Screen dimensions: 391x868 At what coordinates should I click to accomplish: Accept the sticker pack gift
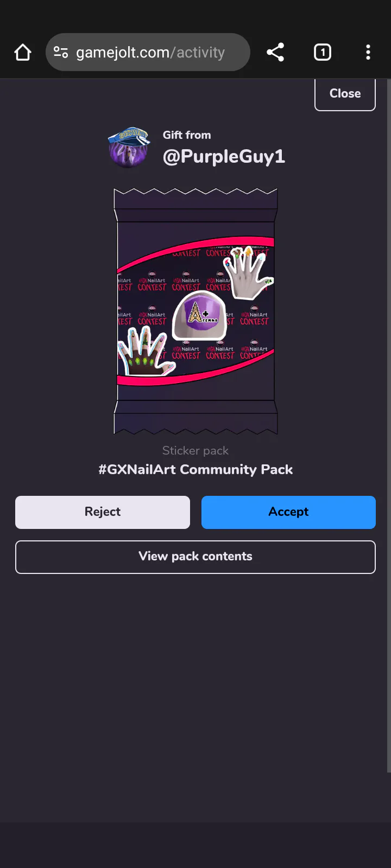tap(288, 512)
